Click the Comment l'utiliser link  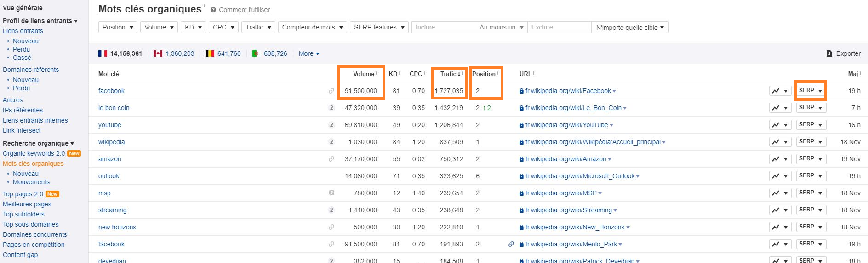click(244, 10)
